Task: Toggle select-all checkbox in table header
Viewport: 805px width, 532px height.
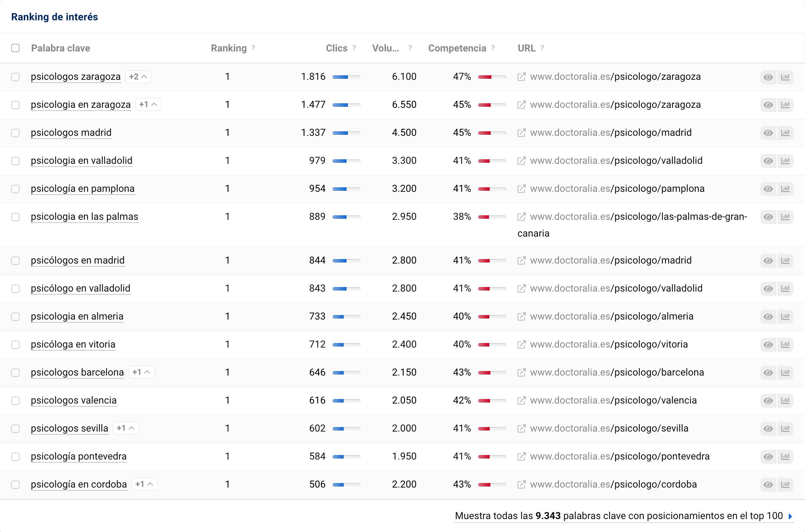Action: (x=15, y=48)
